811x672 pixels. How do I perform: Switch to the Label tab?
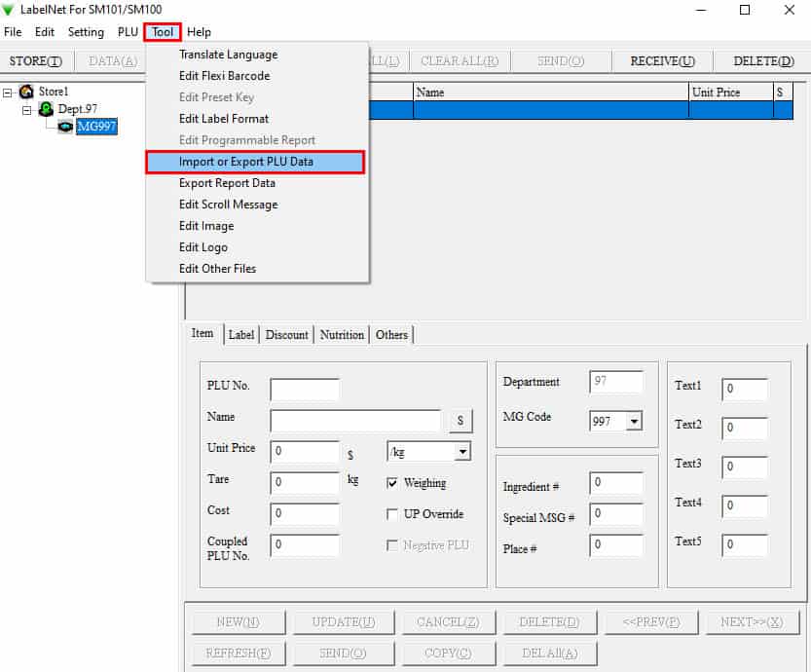click(x=241, y=335)
